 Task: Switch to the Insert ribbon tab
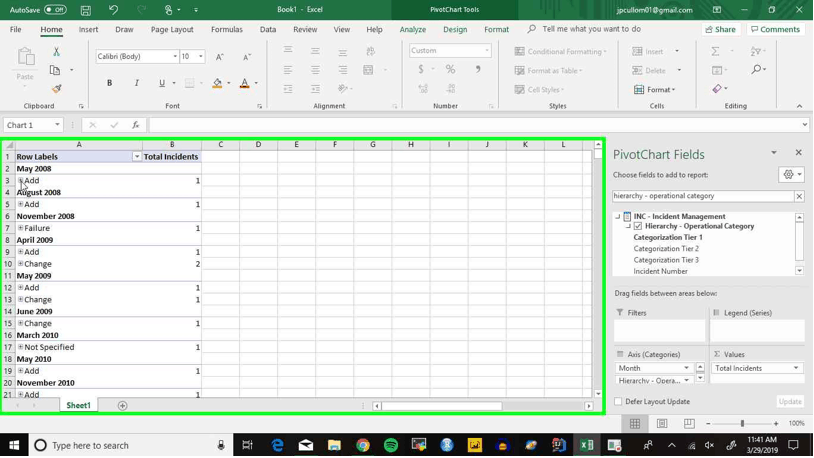[x=88, y=30]
